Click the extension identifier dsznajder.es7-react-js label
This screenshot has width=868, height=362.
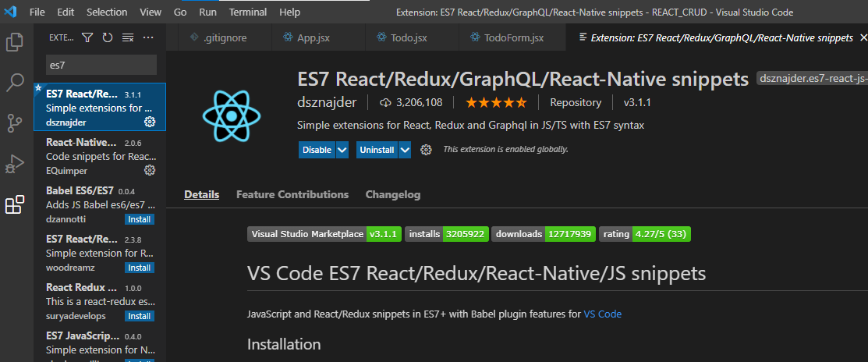(x=812, y=79)
